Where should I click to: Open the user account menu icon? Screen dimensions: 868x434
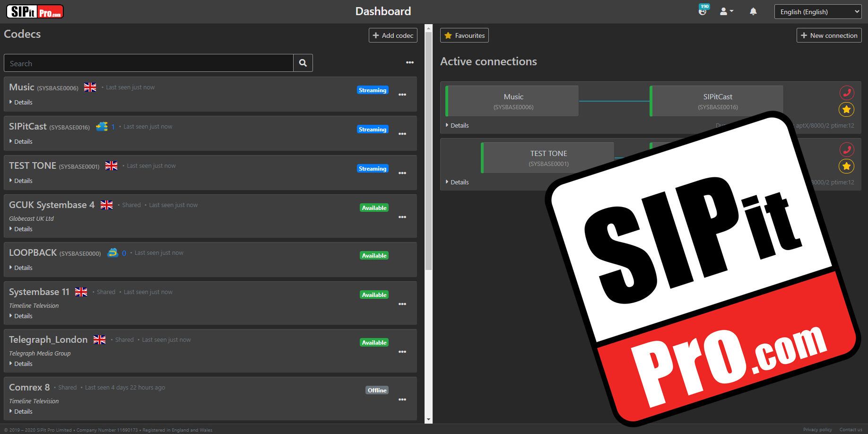tap(726, 11)
